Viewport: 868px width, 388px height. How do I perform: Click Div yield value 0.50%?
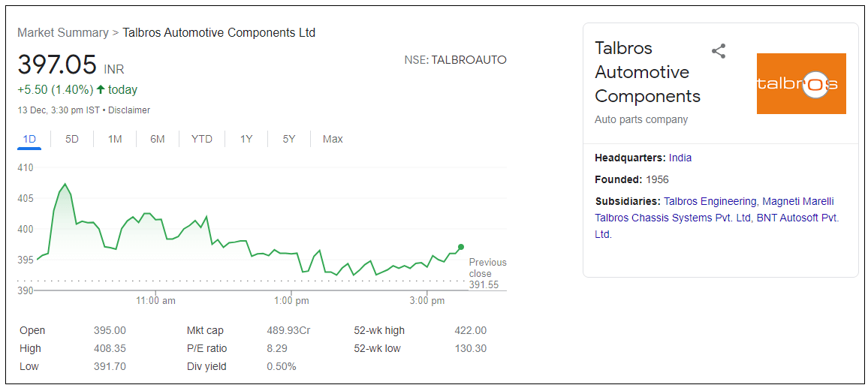[282, 366]
